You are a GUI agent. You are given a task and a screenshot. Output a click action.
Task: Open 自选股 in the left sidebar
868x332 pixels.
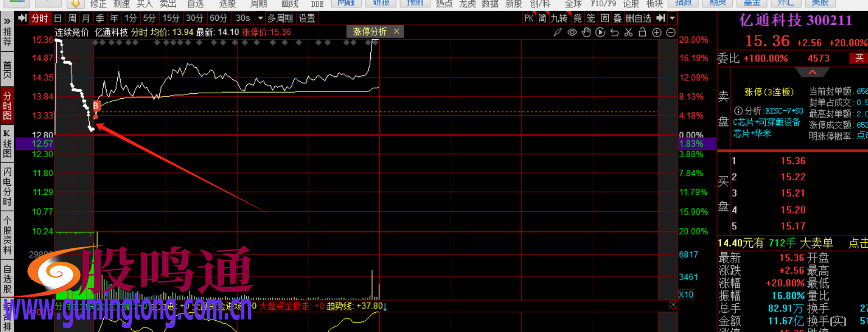coord(7,279)
